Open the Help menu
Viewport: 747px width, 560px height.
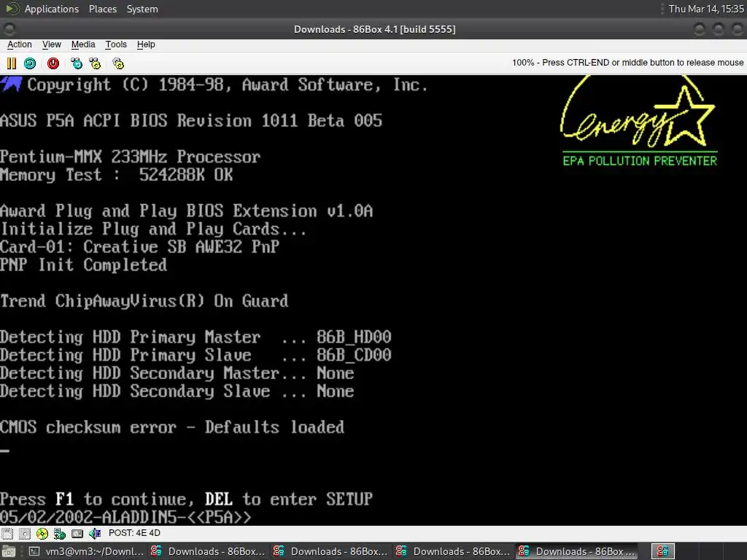146,44
